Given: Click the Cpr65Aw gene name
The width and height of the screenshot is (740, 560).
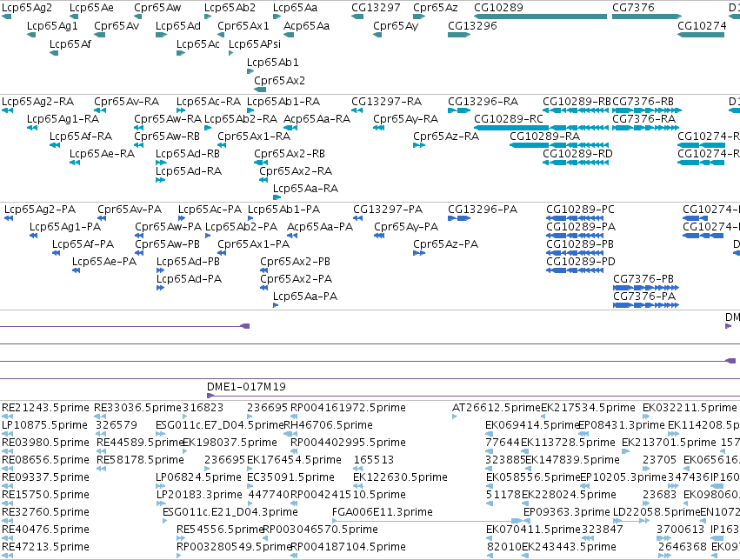Looking at the screenshot, I should (157, 8).
